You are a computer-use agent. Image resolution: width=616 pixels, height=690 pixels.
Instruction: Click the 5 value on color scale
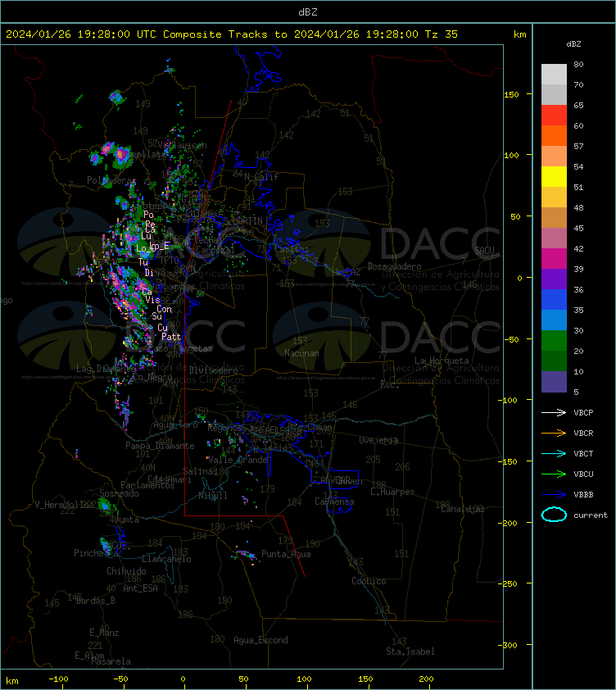(x=576, y=392)
